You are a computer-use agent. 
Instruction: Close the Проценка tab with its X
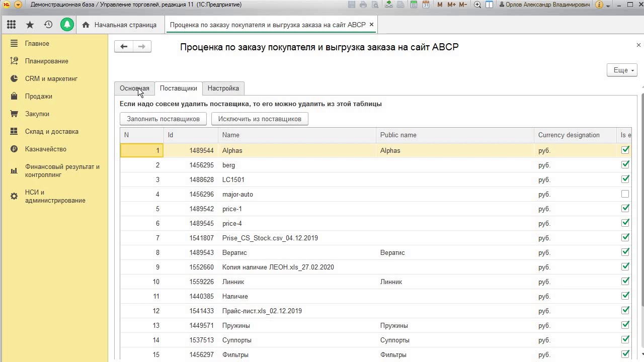(x=372, y=25)
